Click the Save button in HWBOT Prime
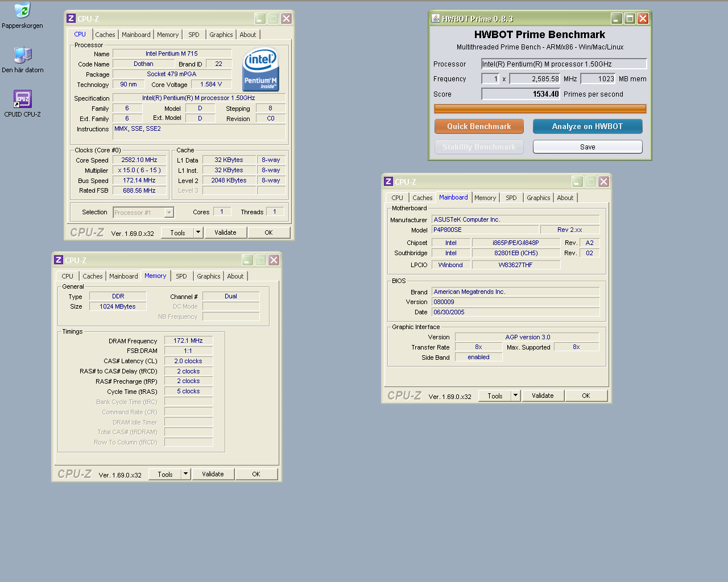The width and height of the screenshot is (728, 582). click(x=588, y=147)
